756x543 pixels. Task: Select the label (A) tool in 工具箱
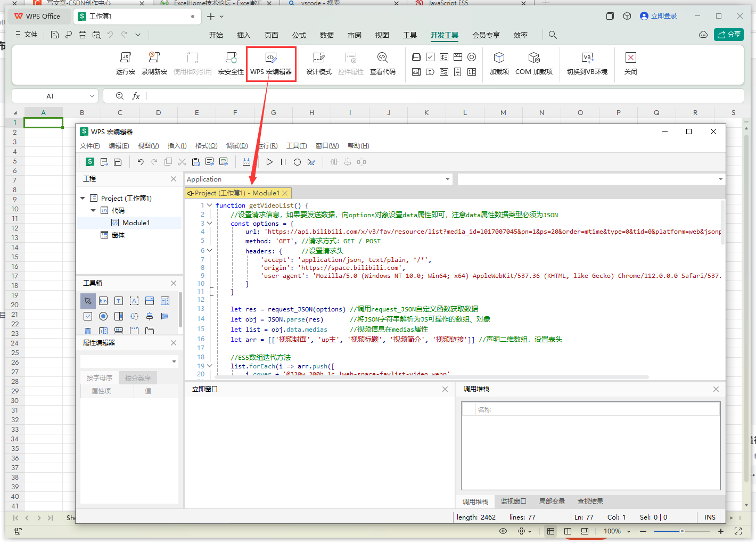pos(134,301)
